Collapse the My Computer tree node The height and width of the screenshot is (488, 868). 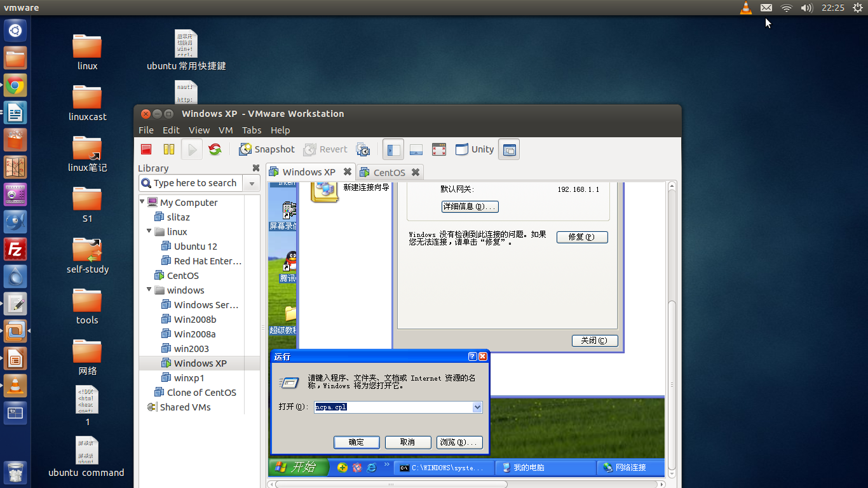coord(143,202)
